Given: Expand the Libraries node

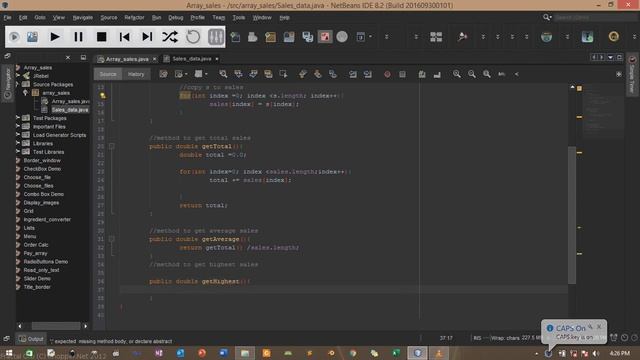Looking at the screenshot, I should (x=18, y=143).
